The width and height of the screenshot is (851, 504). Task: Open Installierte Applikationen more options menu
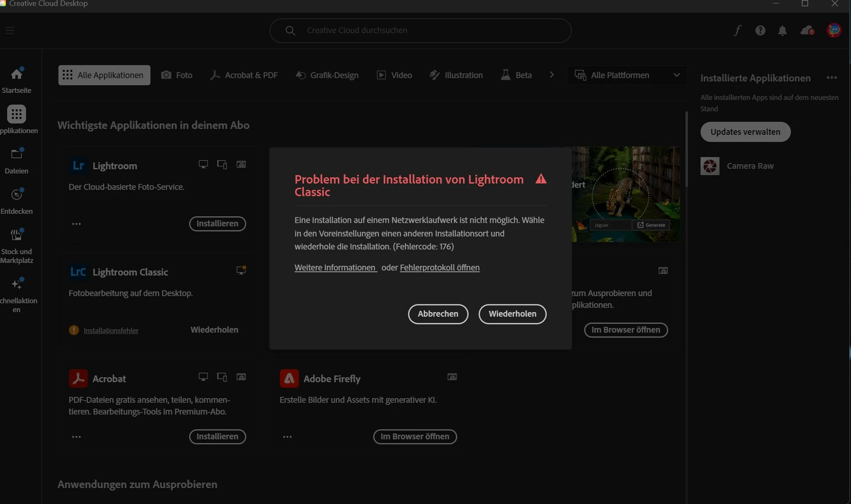pyautogui.click(x=831, y=78)
